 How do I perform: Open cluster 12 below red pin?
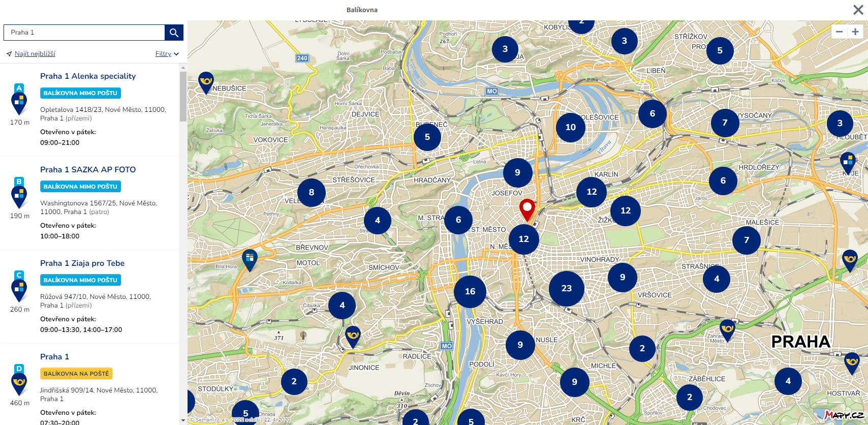click(x=523, y=239)
